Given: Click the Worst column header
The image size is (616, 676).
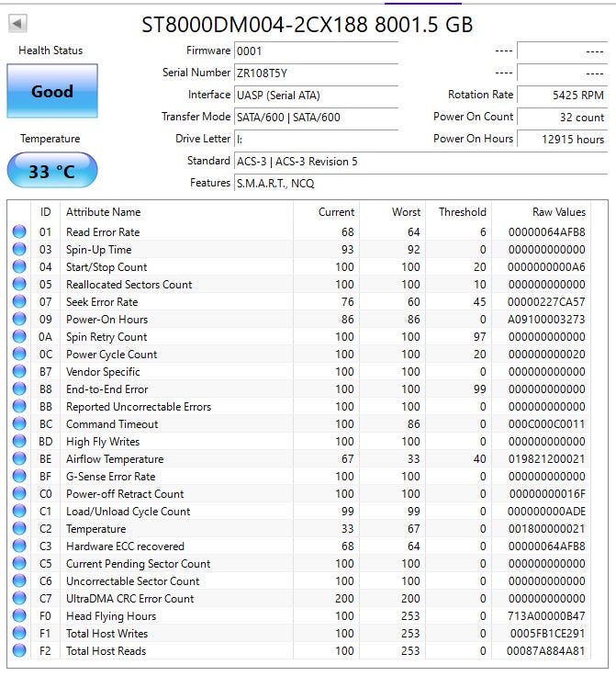Looking at the screenshot, I should [392, 212].
